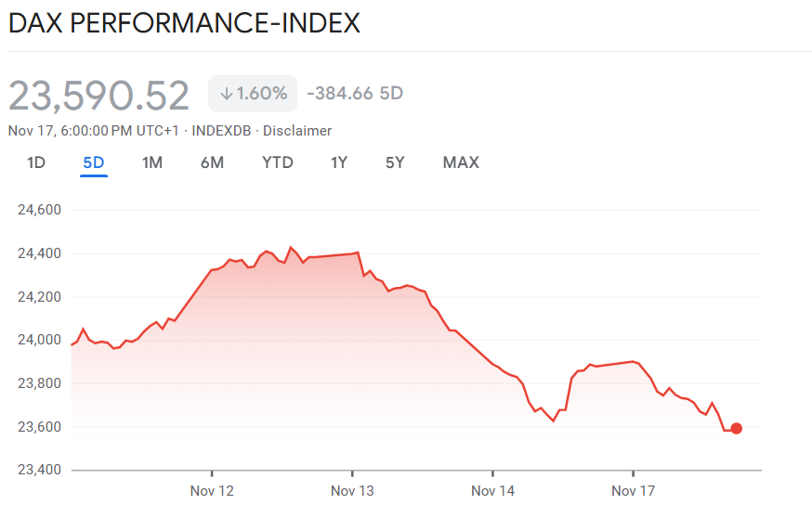
Task: Click the 1.60% change badge
Action: [253, 94]
